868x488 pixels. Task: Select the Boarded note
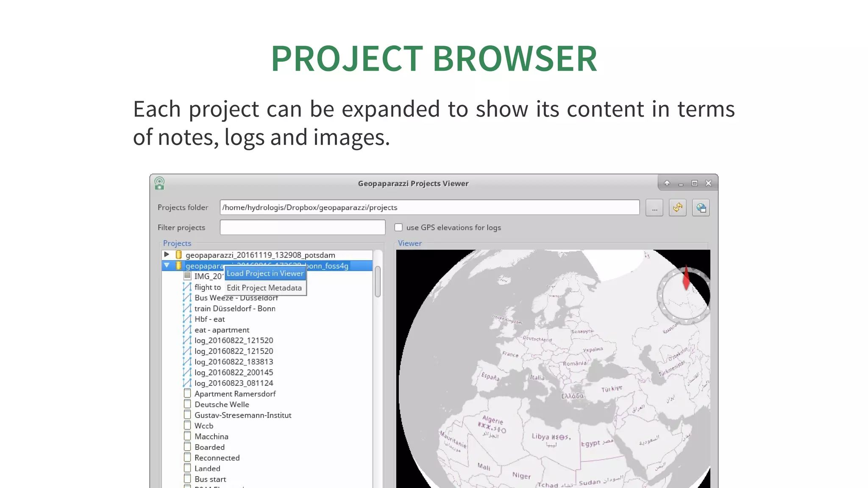(x=209, y=447)
